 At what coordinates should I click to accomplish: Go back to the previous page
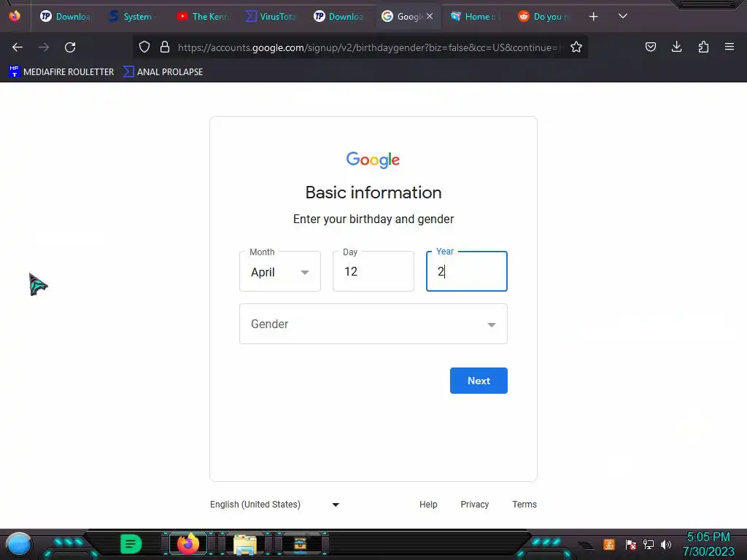18,47
